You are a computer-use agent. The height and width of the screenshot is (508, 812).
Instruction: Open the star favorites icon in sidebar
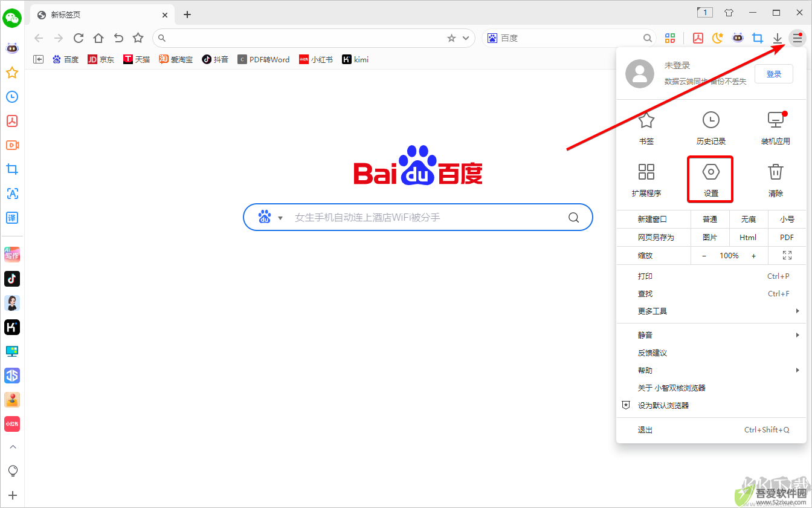click(x=12, y=73)
